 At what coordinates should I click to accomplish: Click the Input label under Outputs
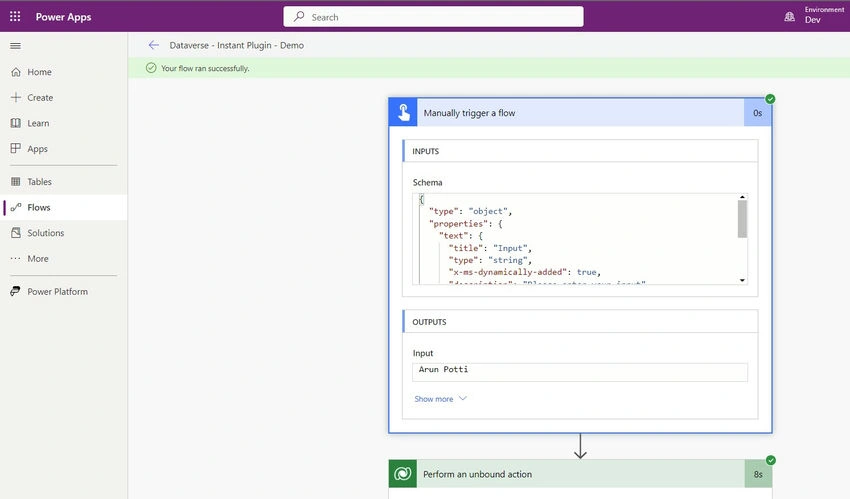tap(423, 353)
